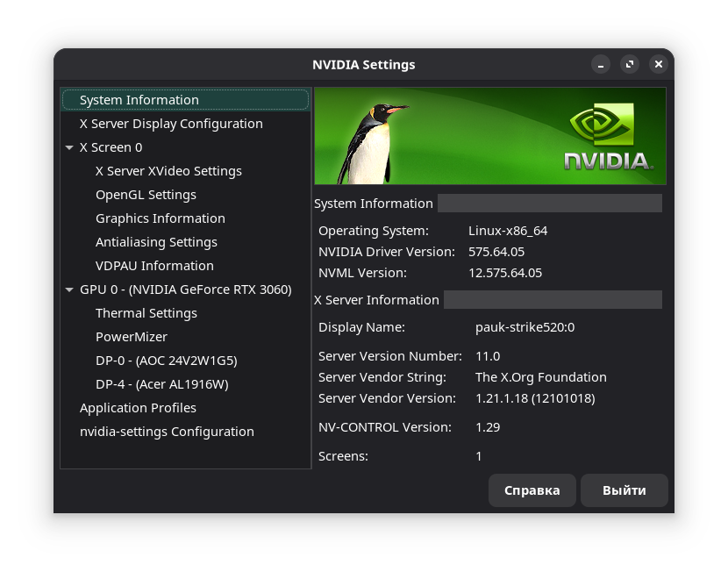Collapse the X Screen 0 tree arrow
This screenshot has width=728, height=572.
(x=69, y=147)
